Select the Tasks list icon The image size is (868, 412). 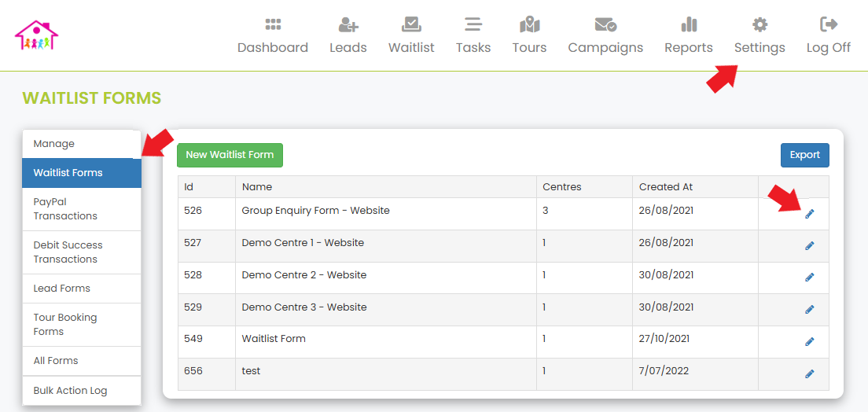click(473, 24)
